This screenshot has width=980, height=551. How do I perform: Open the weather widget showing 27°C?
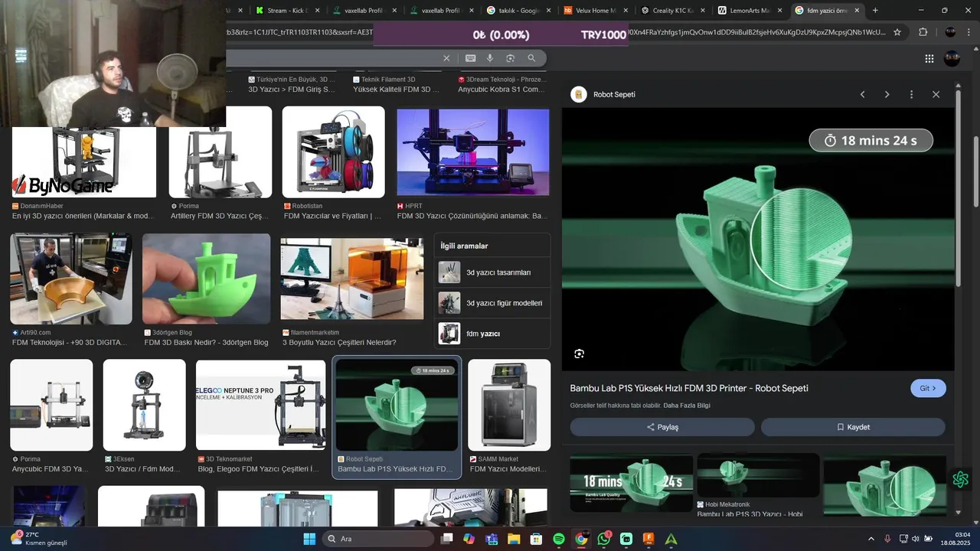click(x=38, y=539)
